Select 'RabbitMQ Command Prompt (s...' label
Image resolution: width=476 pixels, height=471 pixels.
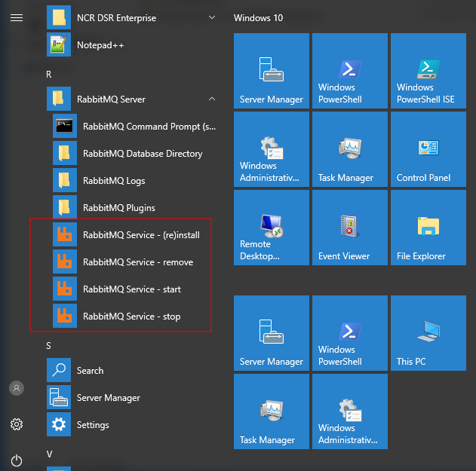pyautogui.click(x=149, y=127)
